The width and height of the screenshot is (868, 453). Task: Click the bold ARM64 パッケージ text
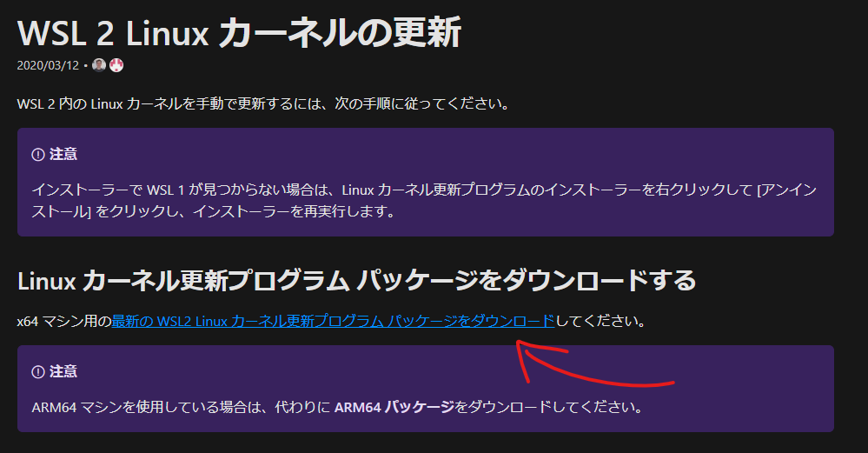coord(394,407)
